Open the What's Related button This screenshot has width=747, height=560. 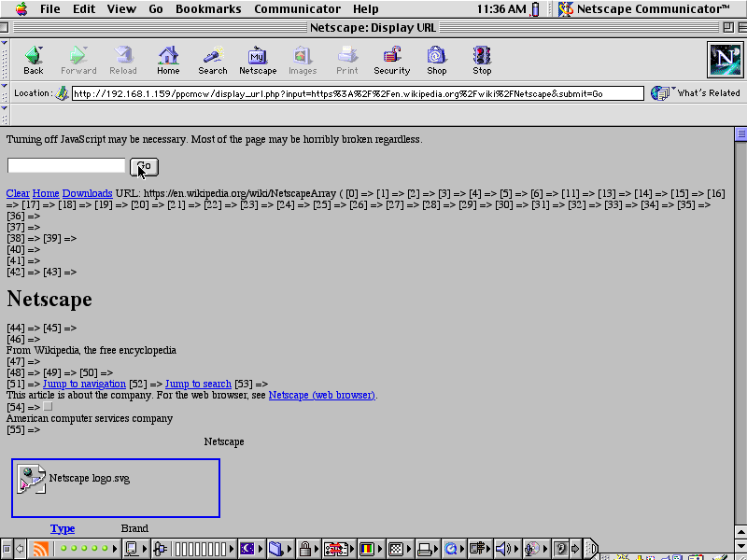click(696, 93)
